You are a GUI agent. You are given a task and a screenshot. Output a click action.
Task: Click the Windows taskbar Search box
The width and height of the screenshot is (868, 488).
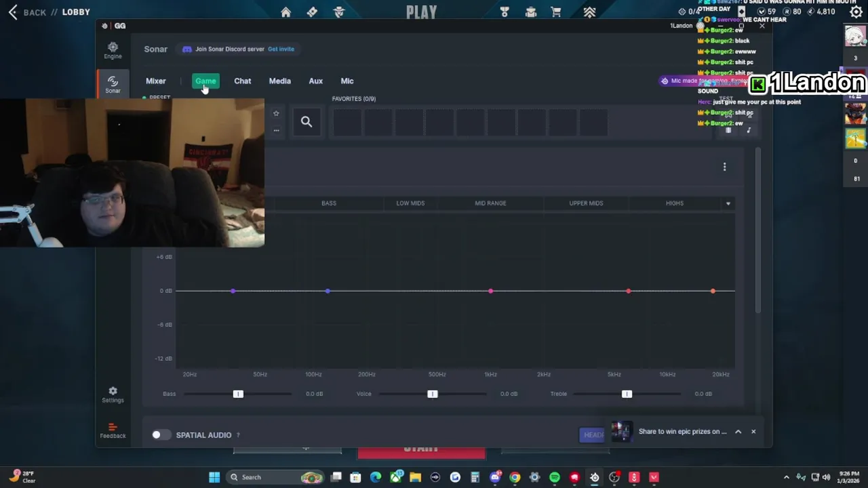pos(274,477)
